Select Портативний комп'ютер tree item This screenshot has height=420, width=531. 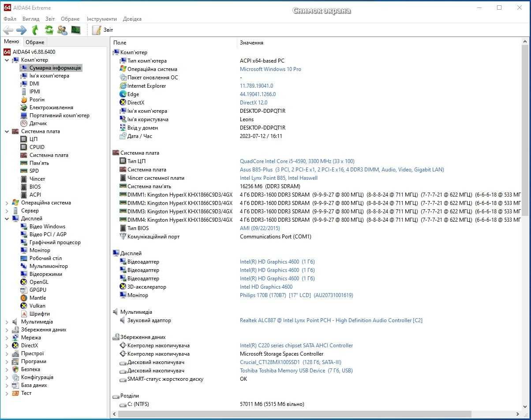pos(59,115)
